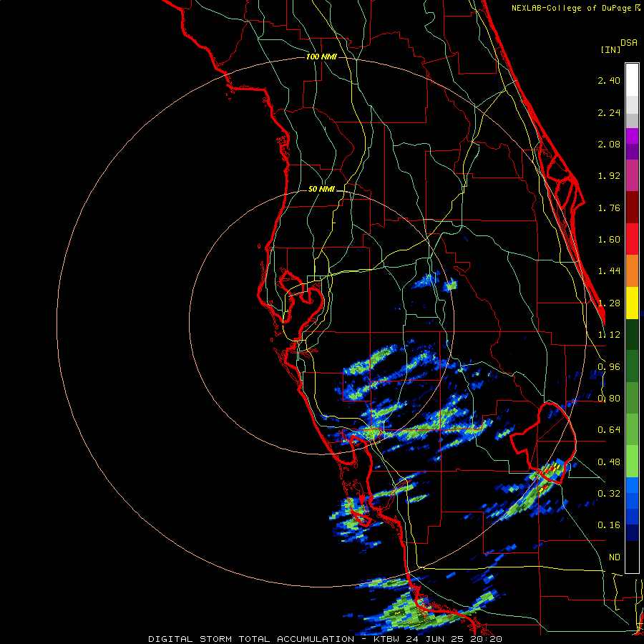Select the 100 NMI range ring label
The height and width of the screenshot is (644, 644).
pos(321,57)
